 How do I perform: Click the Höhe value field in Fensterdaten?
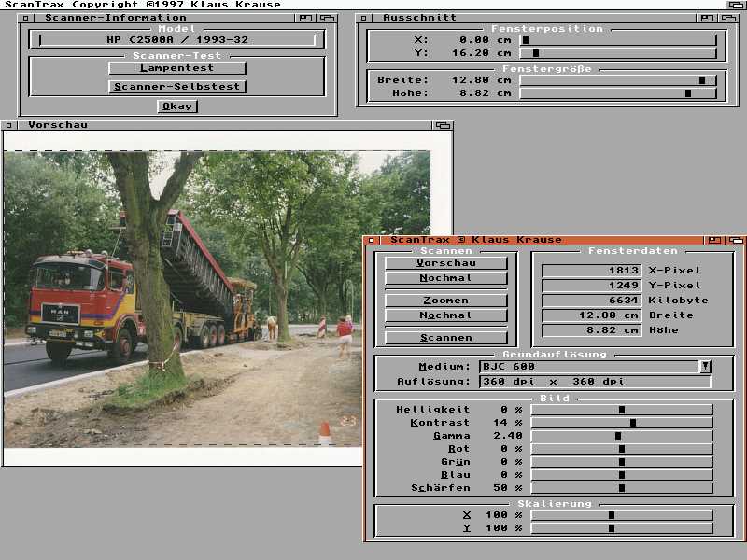point(592,330)
